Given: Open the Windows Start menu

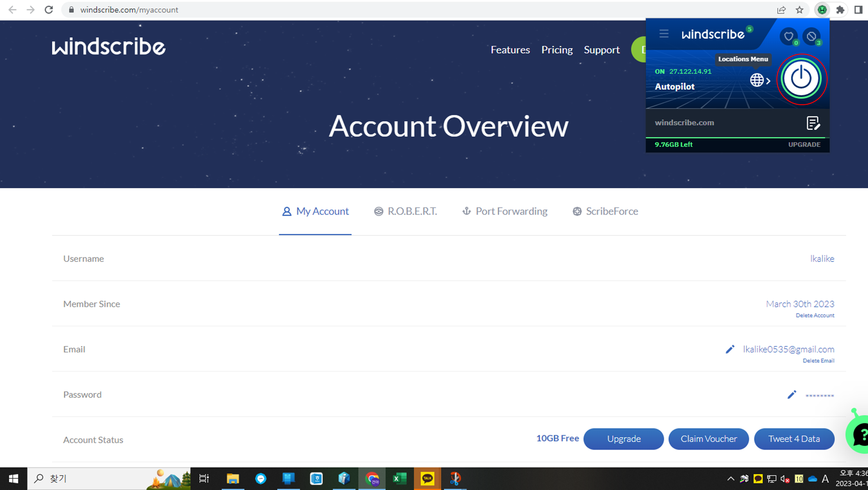Looking at the screenshot, I should click(14, 479).
